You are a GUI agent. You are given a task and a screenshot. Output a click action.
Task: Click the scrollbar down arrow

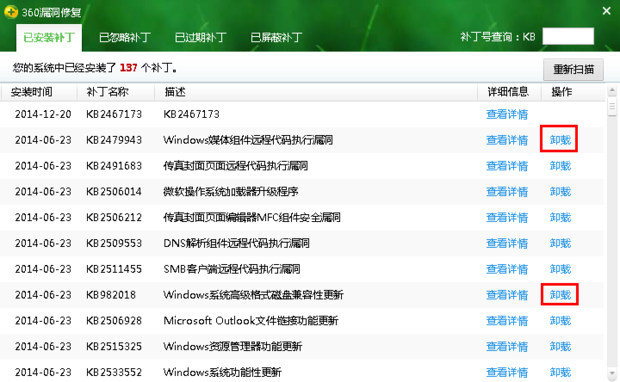tap(612, 373)
